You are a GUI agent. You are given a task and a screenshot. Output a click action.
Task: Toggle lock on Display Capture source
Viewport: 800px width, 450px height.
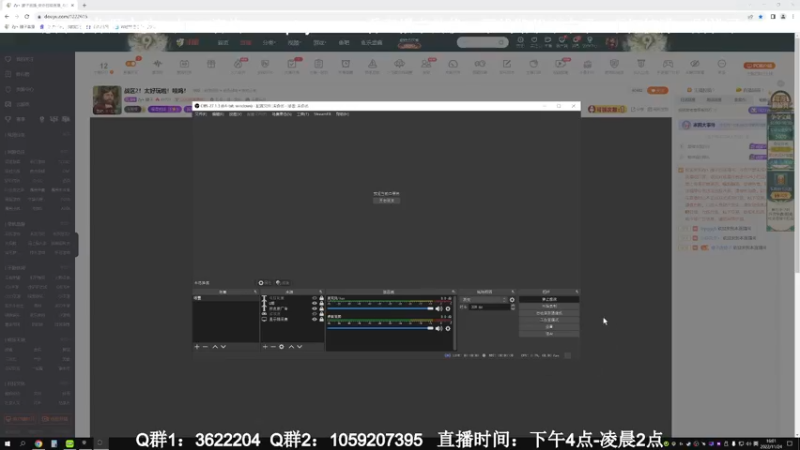(321, 319)
